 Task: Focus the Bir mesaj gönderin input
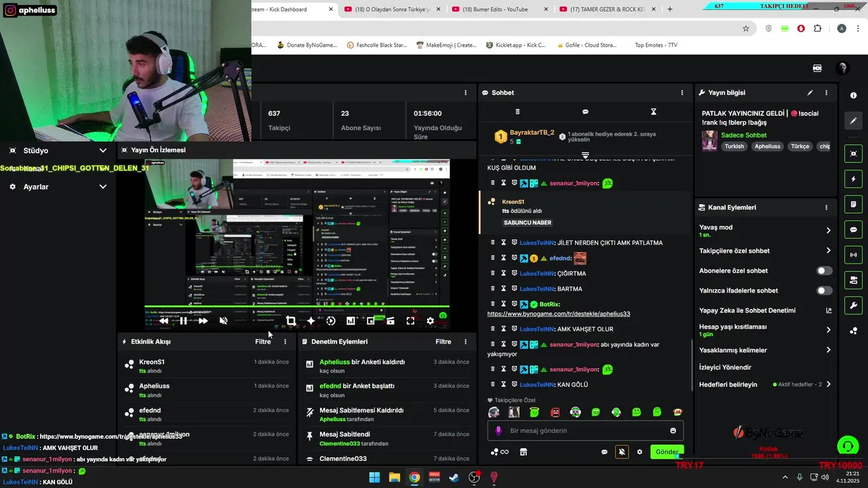click(587, 430)
